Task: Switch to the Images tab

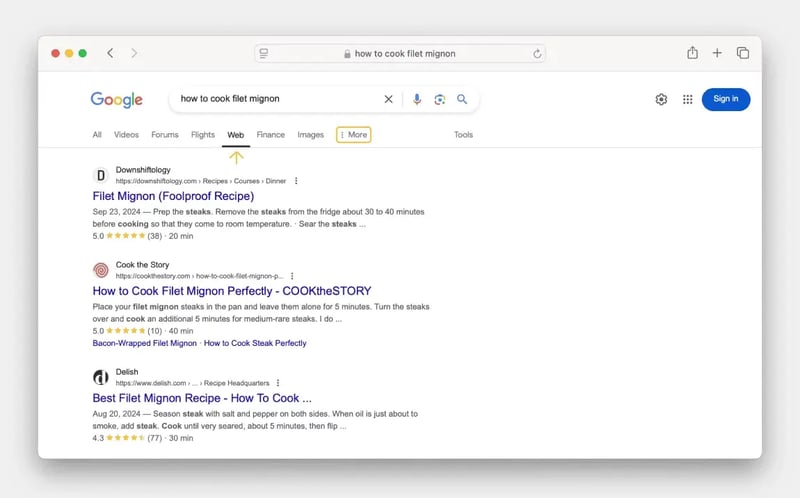Action: coord(310,135)
